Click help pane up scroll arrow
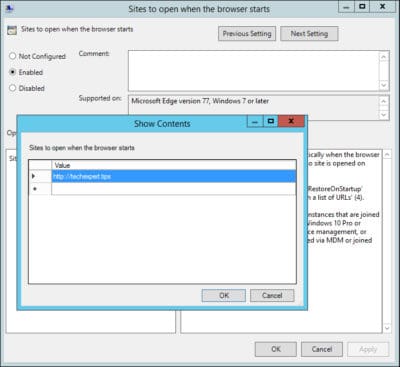400x367 pixels. (x=387, y=155)
